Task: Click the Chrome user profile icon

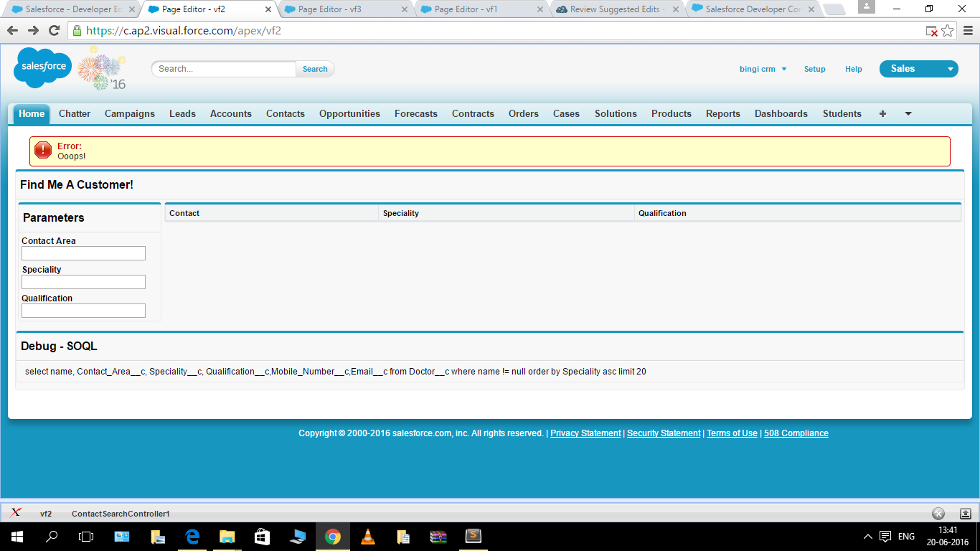Action: tap(867, 7)
